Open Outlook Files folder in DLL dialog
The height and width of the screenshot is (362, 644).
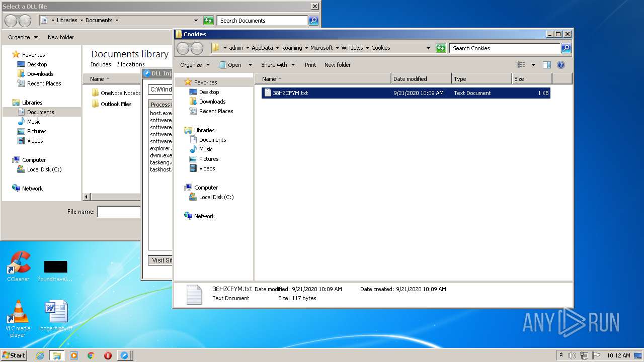[x=112, y=104]
